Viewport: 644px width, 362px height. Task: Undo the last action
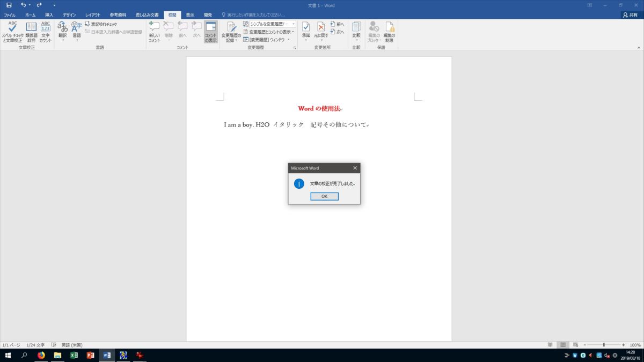point(23,5)
